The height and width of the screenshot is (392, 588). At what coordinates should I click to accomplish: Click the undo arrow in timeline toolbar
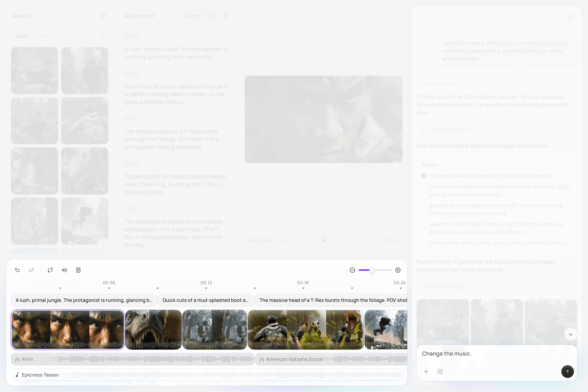(x=17, y=270)
